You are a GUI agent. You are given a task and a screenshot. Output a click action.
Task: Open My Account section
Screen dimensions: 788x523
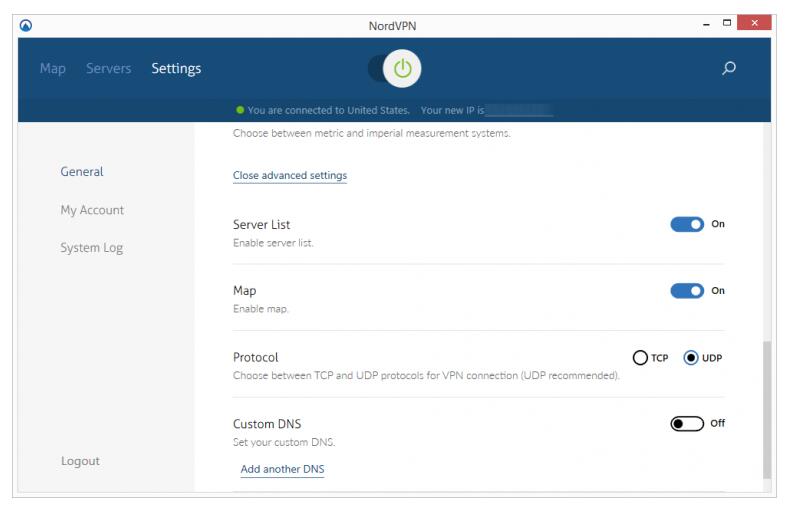point(92,210)
